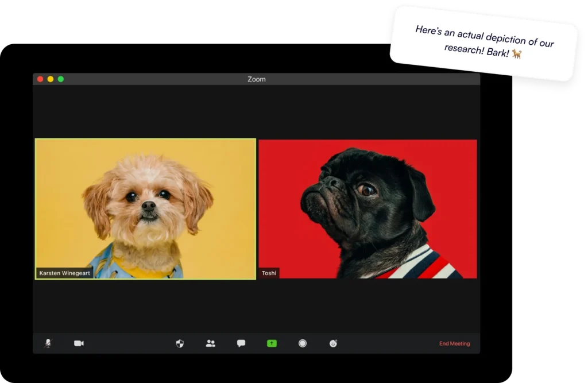Select Toshi's video tile
Screen dimensions: 588x383
point(367,208)
